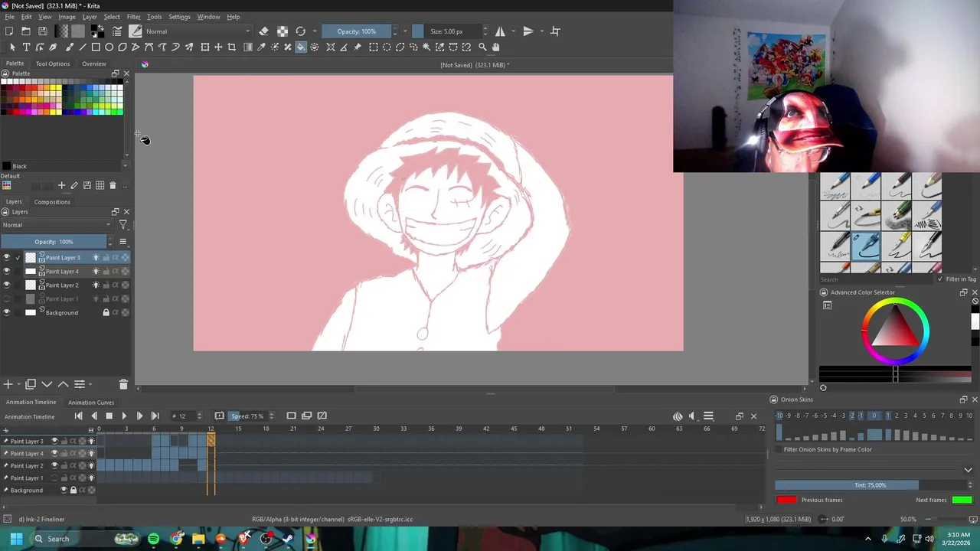Click the Windows Start button
Viewport: 980px width, 551px height.
[16, 539]
